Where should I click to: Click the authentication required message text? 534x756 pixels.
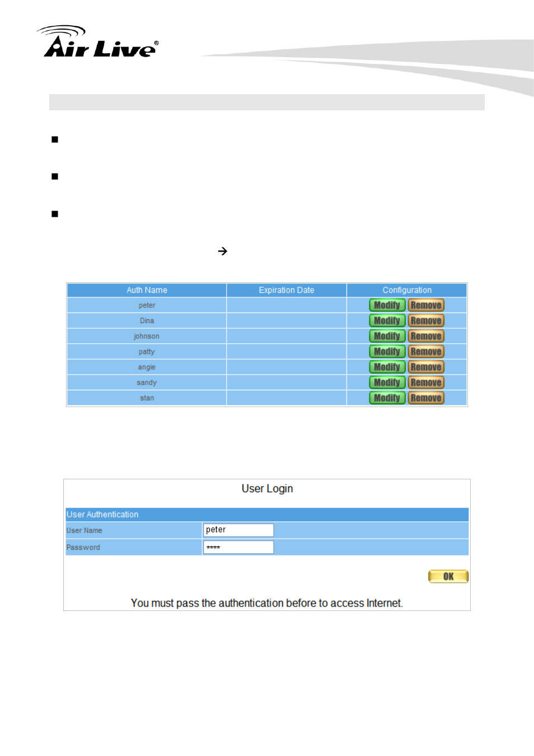(x=267, y=603)
